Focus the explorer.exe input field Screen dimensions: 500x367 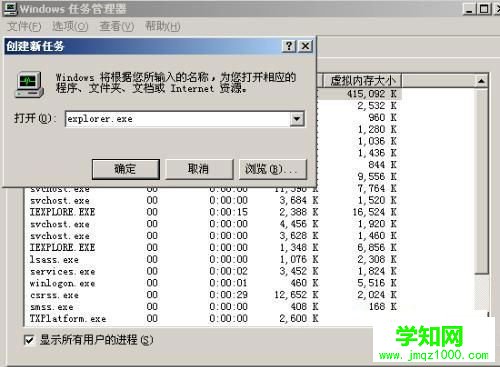(178, 119)
